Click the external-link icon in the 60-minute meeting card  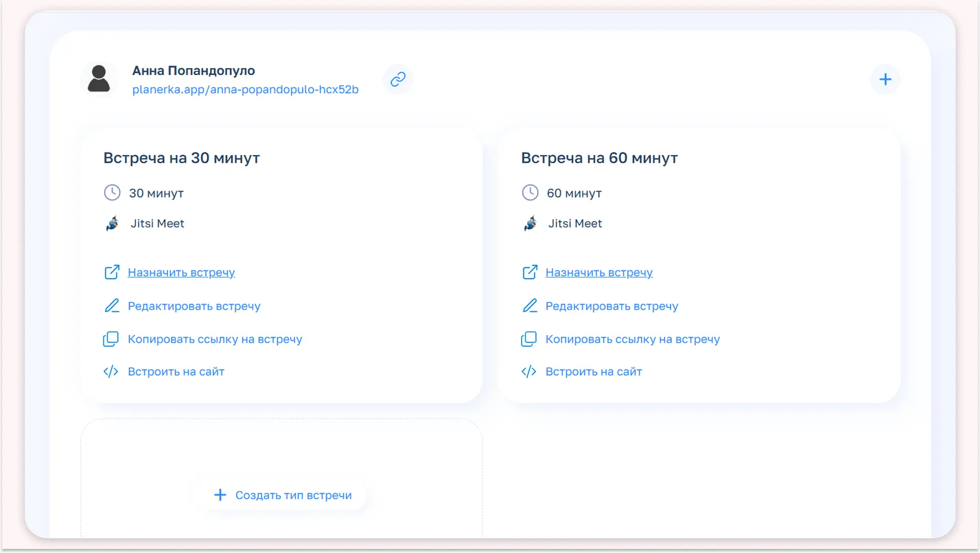tap(530, 272)
